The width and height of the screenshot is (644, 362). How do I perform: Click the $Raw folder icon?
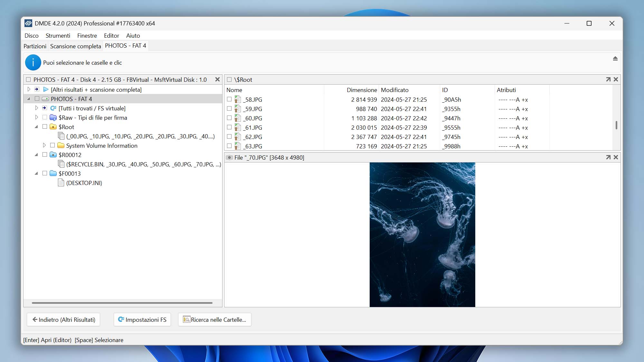point(53,117)
